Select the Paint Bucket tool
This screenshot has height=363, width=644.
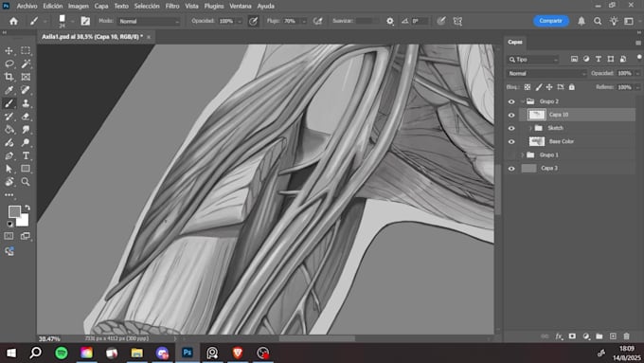pyautogui.click(x=9, y=130)
